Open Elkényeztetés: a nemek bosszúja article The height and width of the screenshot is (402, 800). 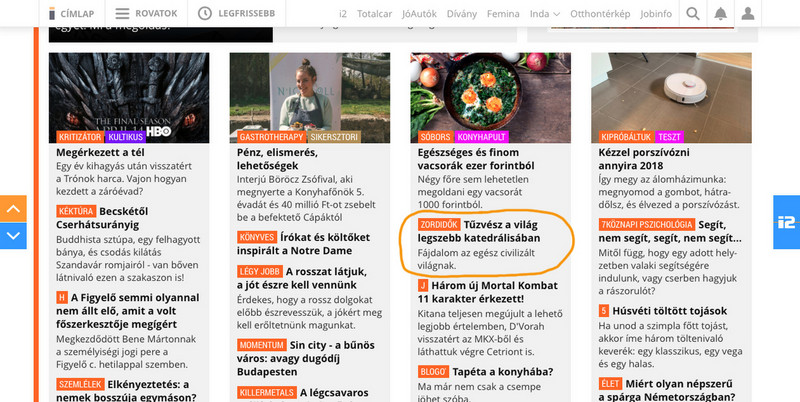pos(126,390)
